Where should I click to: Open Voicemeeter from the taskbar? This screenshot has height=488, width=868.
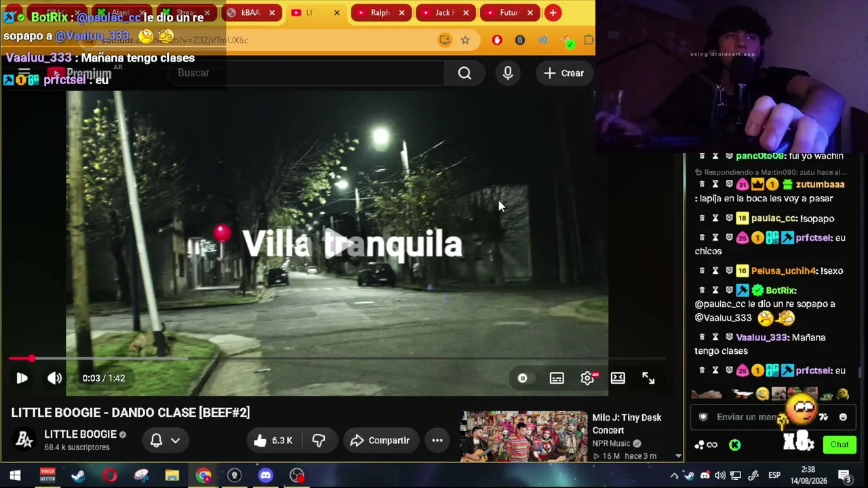47,475
